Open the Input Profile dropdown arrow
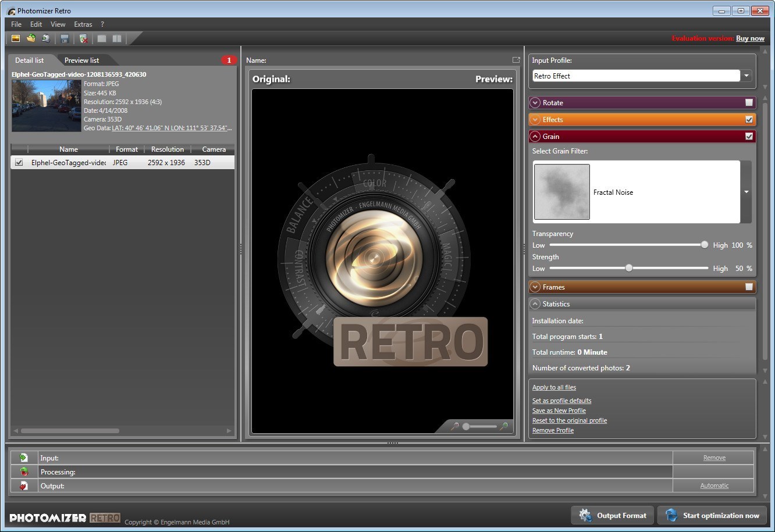Viewport: 775px width, 532px height. pos(746,76)
